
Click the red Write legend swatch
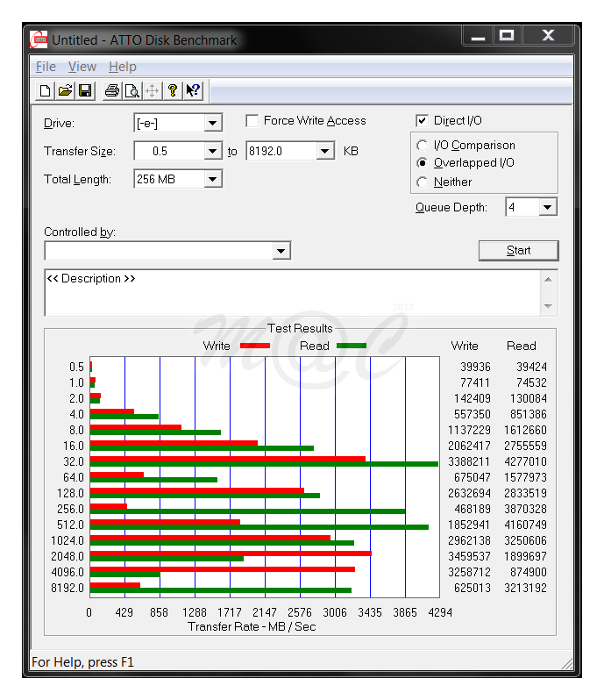[x=255, y=346]
